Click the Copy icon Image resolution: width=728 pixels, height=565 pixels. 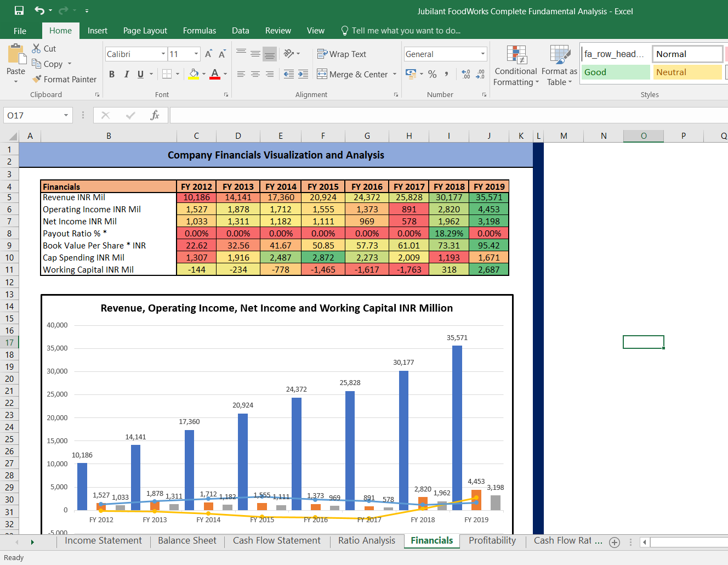point(36,64)
